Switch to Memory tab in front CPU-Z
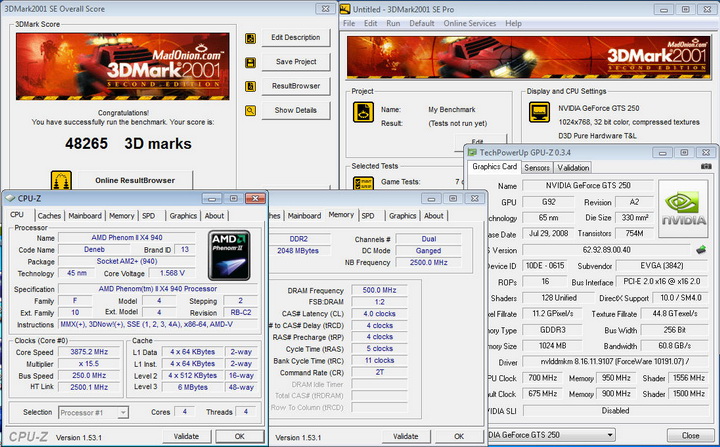 coord(122,215)
